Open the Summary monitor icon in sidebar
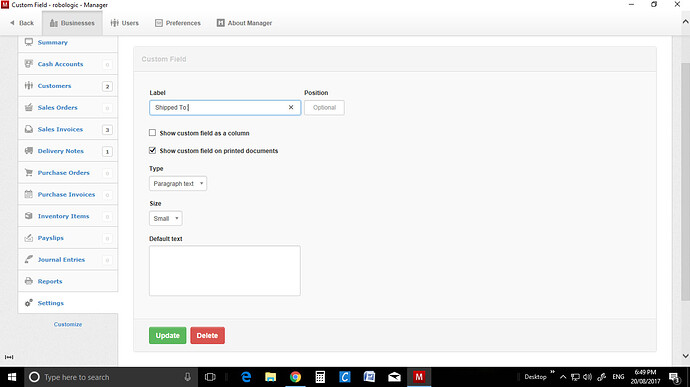 point(29,42)
